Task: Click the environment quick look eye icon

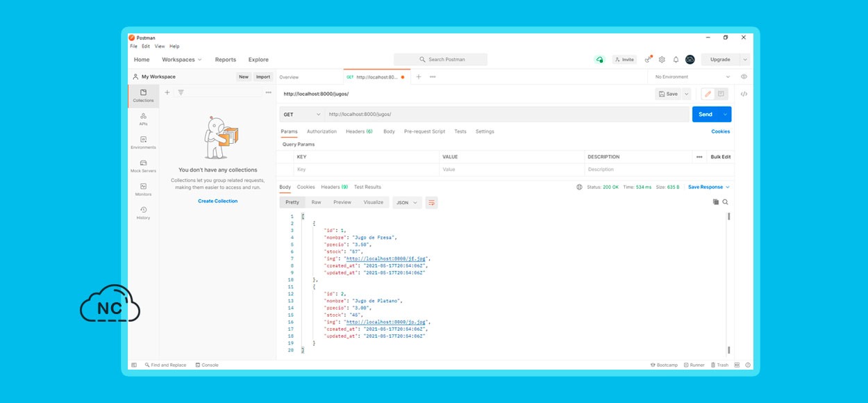Action: pyautogui.click(x=744, y=77)
